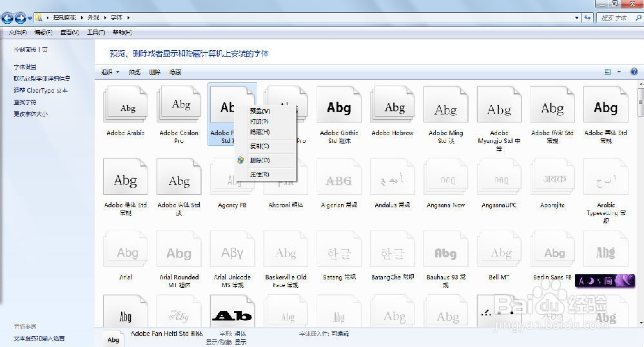This screenshot has height=347, width=644.
Task: Choose 删除(D) in the context menu
Action: pyautogui.click(x=266, y=160)
